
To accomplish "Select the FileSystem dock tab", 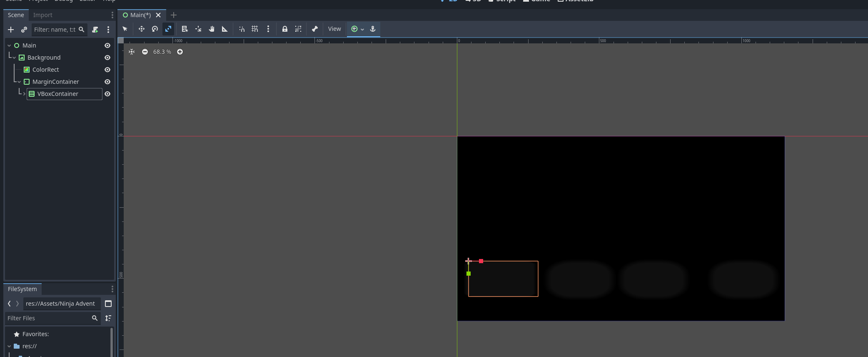I will tap(22, 289).
